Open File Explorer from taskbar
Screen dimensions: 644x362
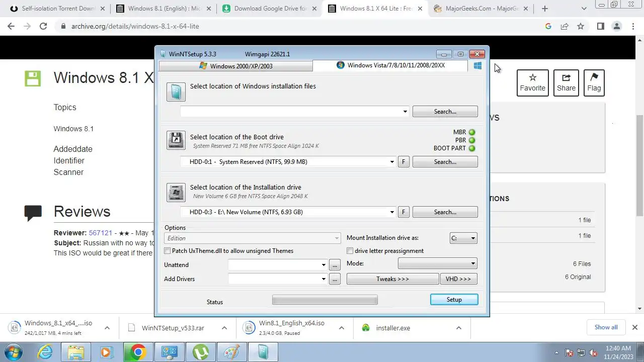point(76,352)
